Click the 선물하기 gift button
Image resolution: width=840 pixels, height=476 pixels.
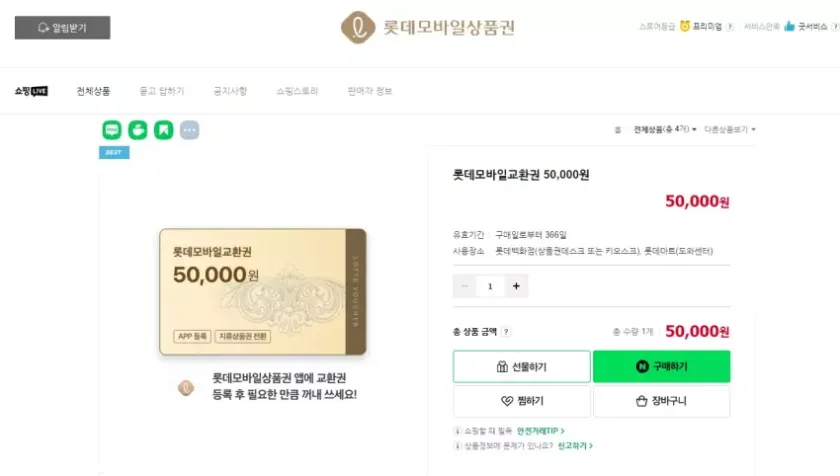521,366
